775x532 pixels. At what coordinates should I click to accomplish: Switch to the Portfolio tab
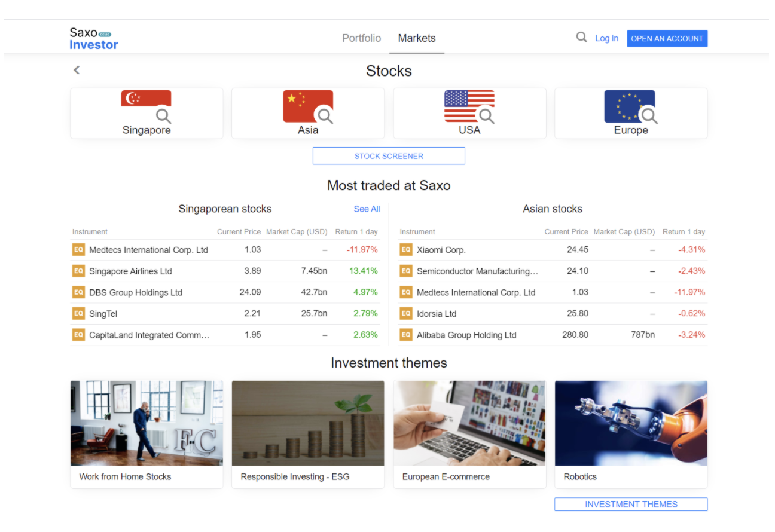coord(361,38)
